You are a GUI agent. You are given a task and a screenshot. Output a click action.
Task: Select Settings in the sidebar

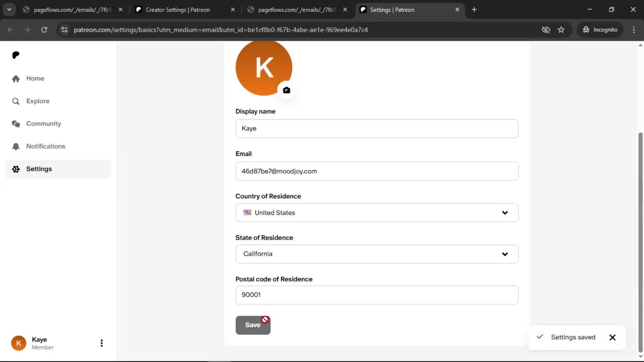pos(58,169)
